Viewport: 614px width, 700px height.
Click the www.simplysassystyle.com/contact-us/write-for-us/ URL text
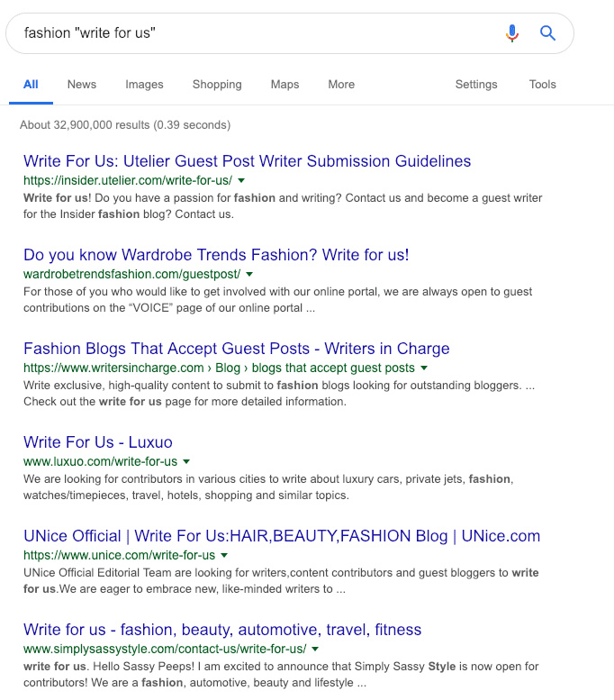[165, 650]
